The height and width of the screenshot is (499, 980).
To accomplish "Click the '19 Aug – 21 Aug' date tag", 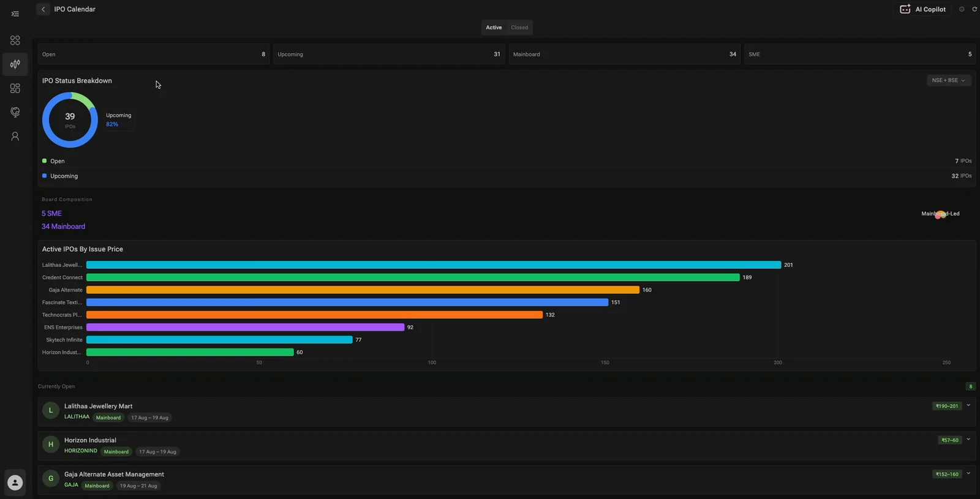I will (x=138, y=486).
